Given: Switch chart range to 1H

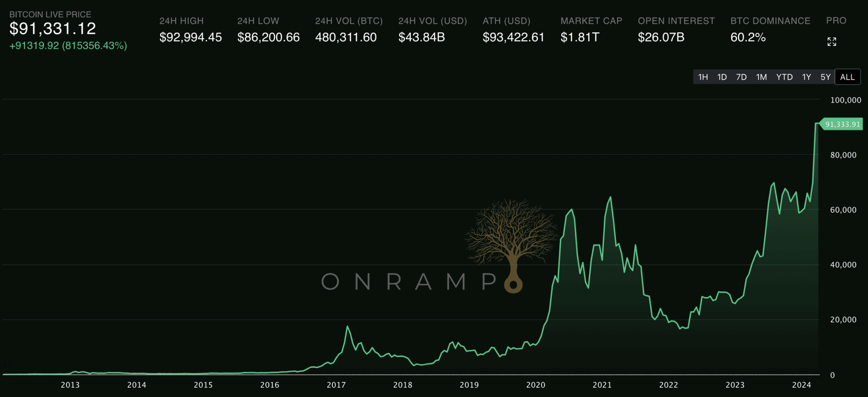Looking at the screenshot, I should 703,77.
